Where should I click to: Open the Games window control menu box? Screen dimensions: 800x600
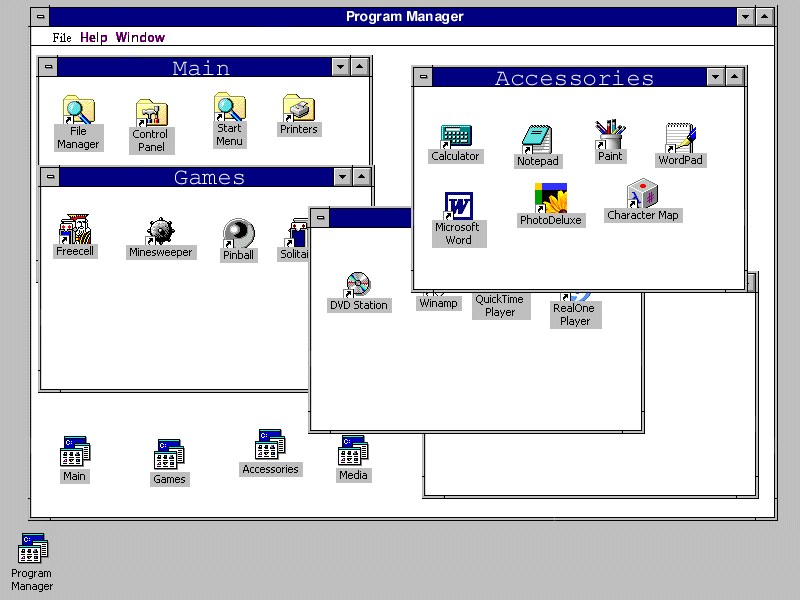pyautogui.click(x=50, y=177)
